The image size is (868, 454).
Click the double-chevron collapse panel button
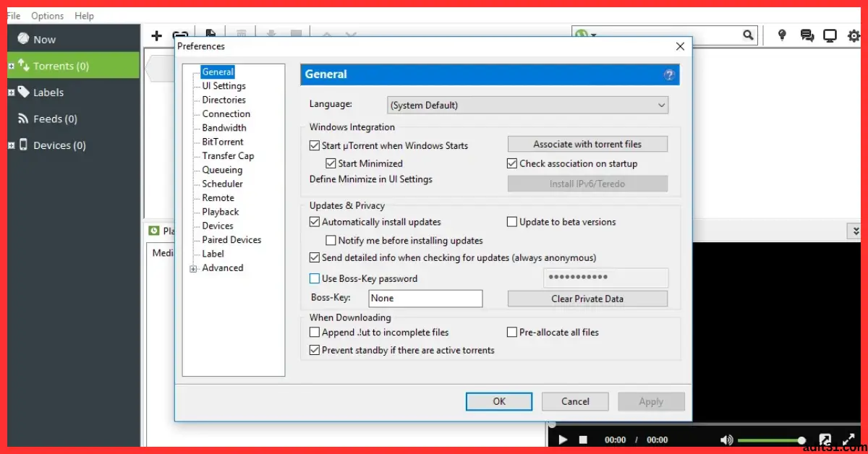[854, 231]
